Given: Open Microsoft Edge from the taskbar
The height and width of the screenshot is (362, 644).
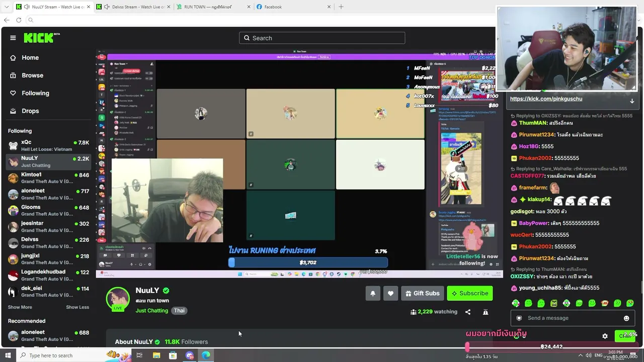Looking at the screenshot, I should coord(206,355).
